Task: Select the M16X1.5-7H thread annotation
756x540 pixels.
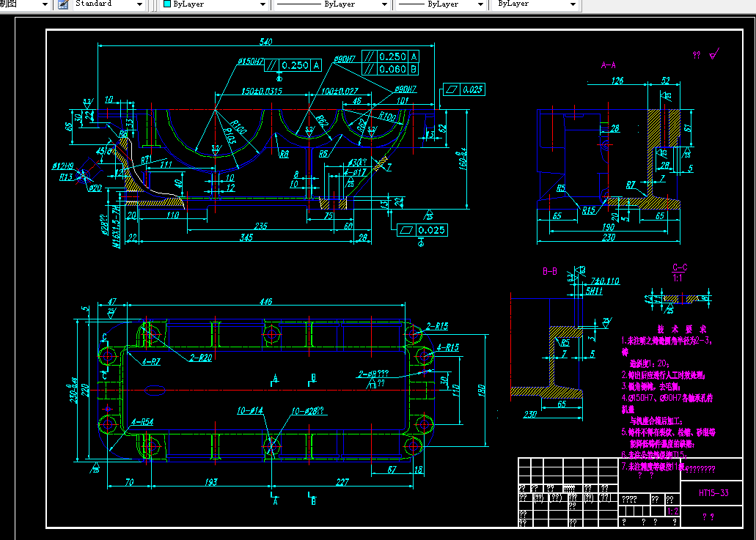Action: [x=116, y=226]
